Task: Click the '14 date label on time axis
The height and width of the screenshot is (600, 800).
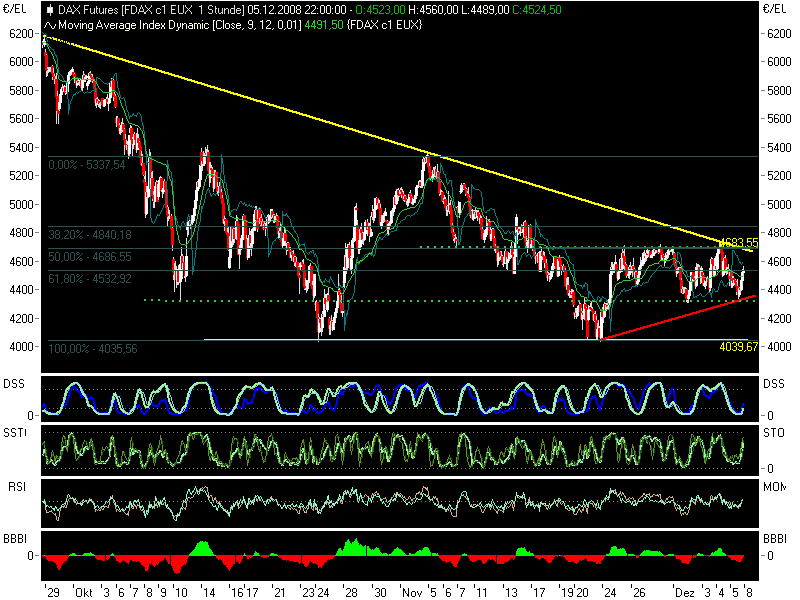Action: [x=208, y=592]
